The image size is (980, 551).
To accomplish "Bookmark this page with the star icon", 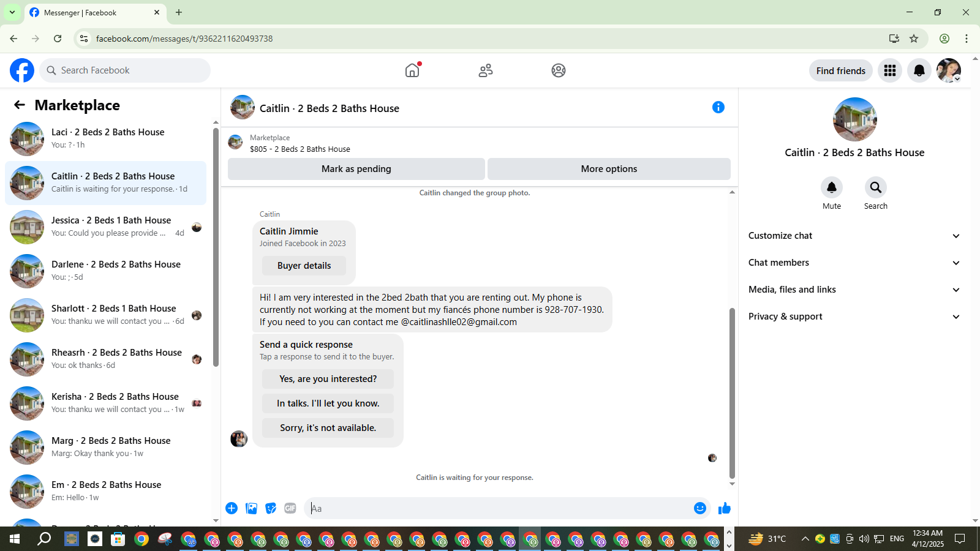I will (914, 39).
